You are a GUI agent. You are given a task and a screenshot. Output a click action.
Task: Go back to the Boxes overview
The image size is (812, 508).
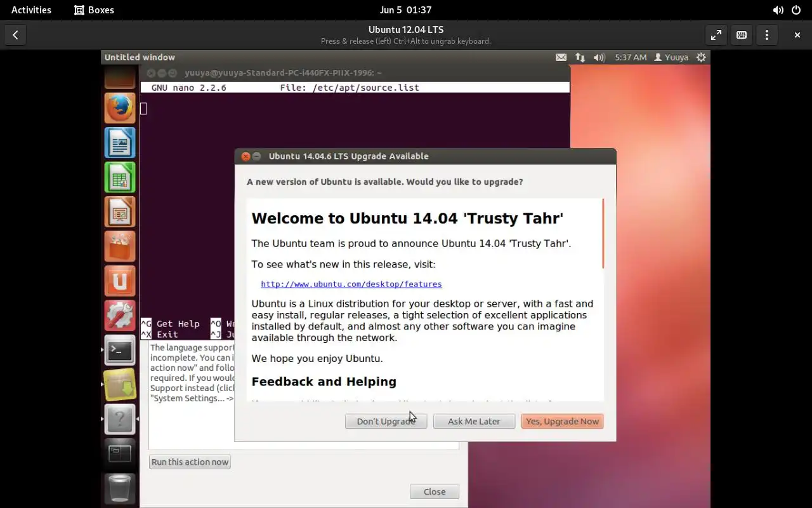[15, 35]
